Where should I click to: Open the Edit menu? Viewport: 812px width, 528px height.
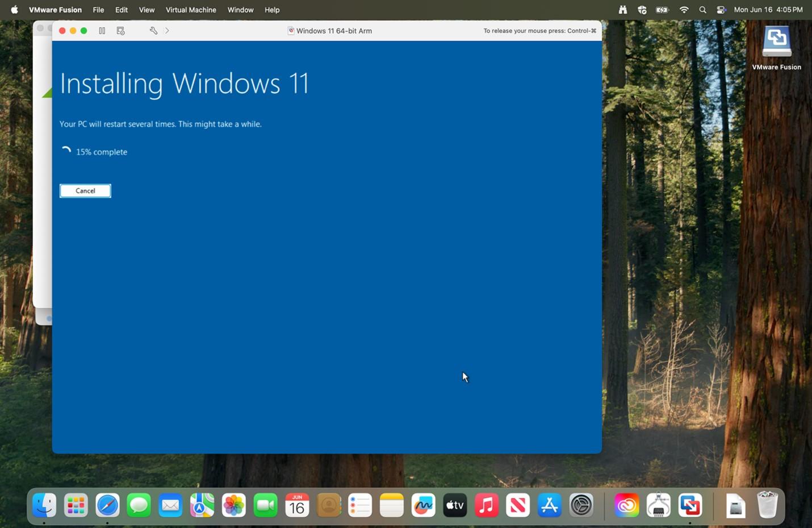pos(122,10)
